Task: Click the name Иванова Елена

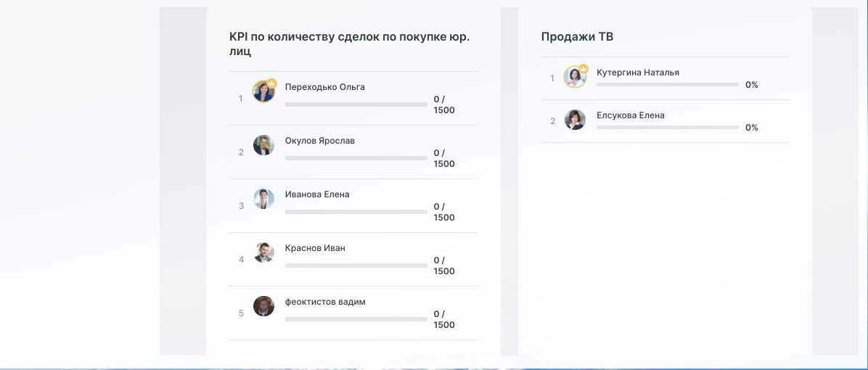Action: (x=317, y=194)
